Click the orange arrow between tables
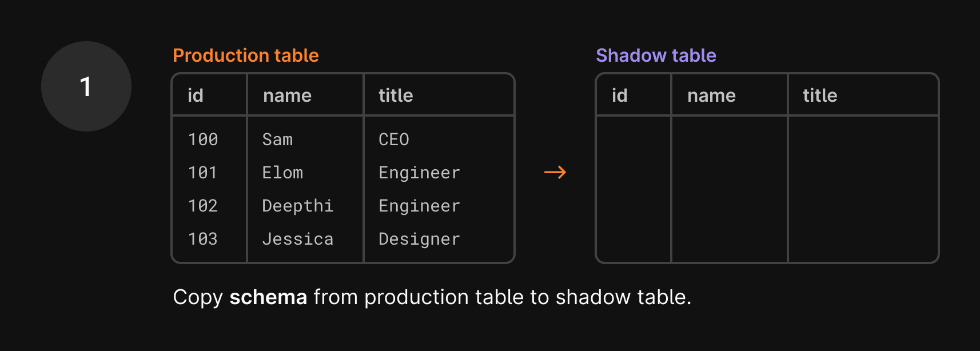 tap(555, 172)
